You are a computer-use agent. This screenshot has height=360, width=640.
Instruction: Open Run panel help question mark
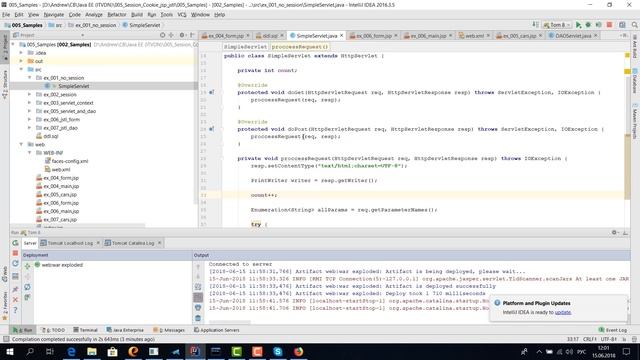tap(16, 310)
